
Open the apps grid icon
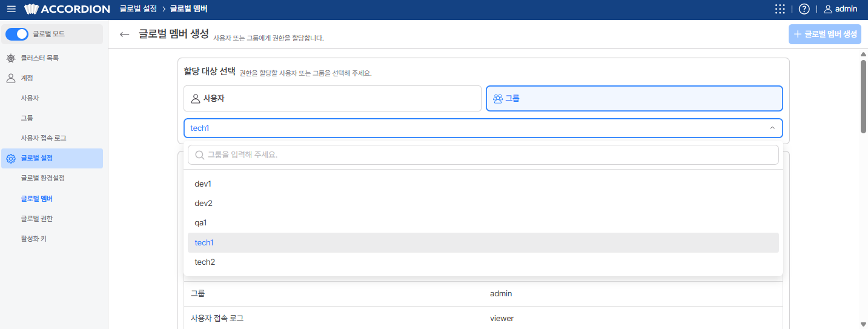[780, 9]
